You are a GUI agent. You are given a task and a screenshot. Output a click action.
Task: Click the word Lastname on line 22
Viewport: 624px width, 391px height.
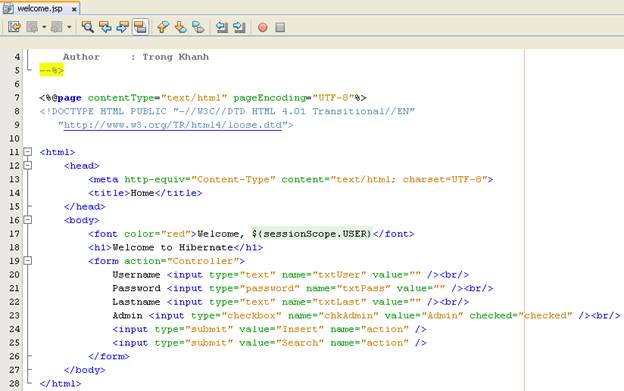[x=136, y=302]
